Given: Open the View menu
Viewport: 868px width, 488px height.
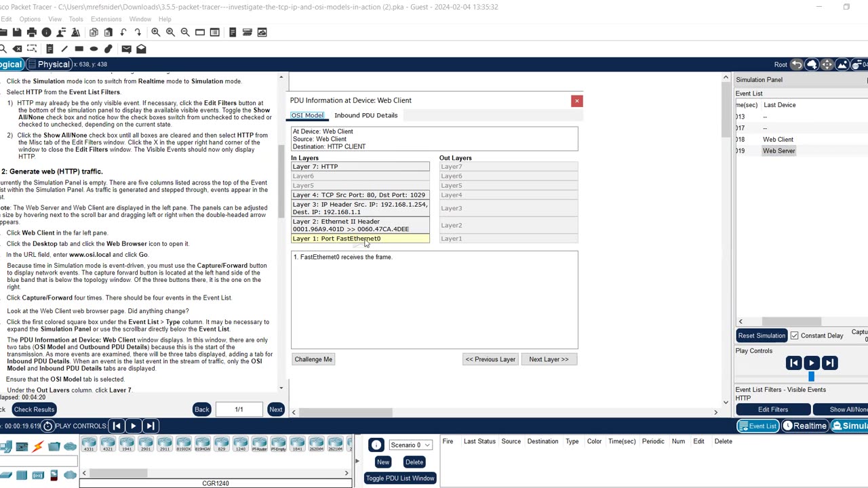Looking at the screenshot, I should pyautogui.click(x=55, y=19).
